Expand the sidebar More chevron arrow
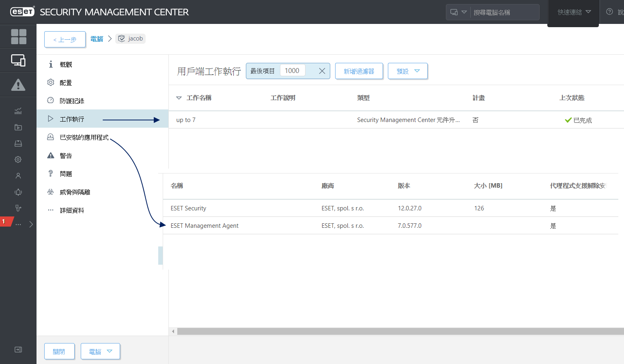 31,224
